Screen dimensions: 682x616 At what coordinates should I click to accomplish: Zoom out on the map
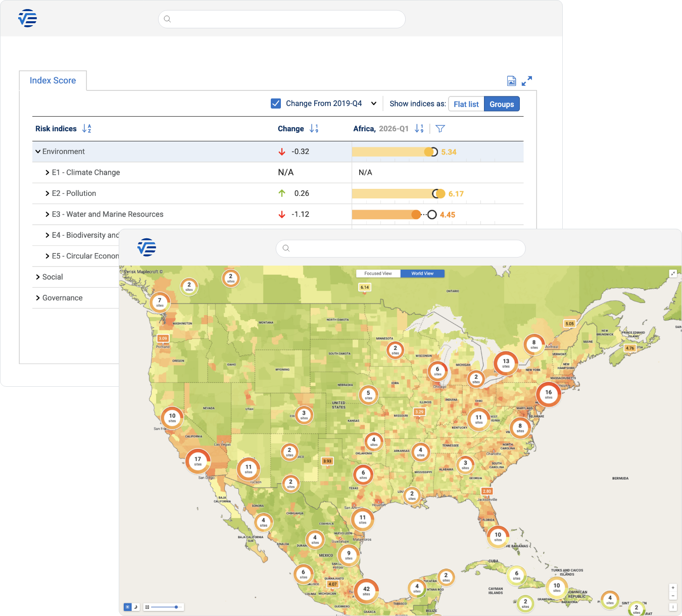673,596
